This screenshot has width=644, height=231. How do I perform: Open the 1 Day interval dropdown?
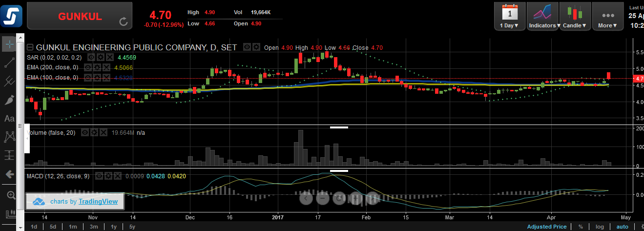point(509,16)
